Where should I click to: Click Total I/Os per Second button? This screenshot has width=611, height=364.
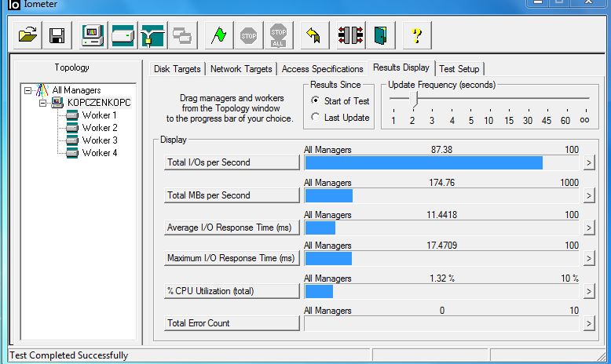click(232, 162)
